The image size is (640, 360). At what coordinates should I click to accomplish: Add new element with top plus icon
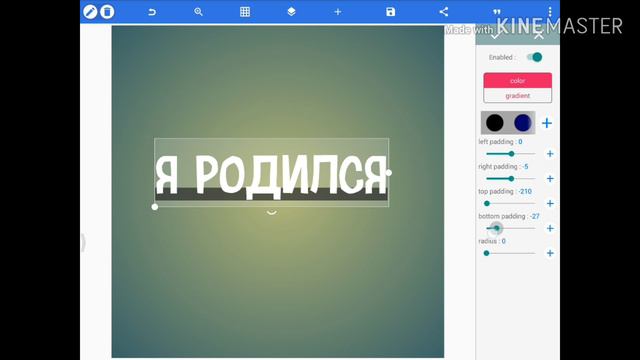point(338,12)
